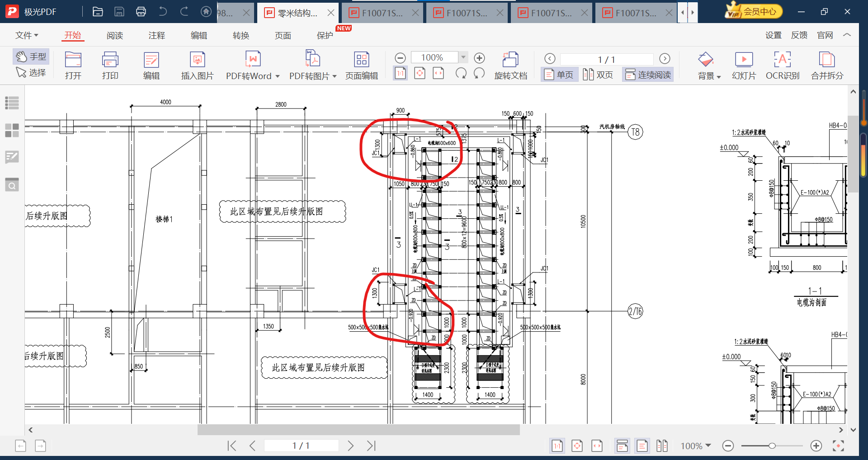Open the VIP Member Center (会员中心)

pos(754,11)
